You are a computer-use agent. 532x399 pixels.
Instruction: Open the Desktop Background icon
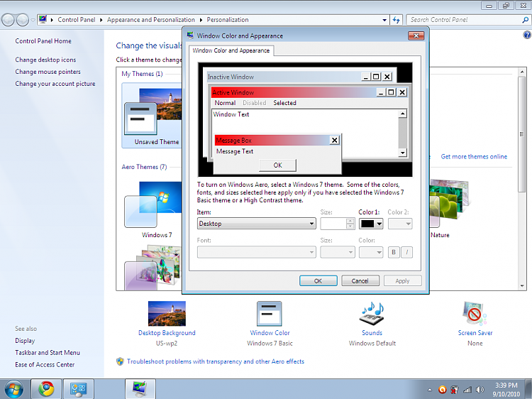click(167, 313)
